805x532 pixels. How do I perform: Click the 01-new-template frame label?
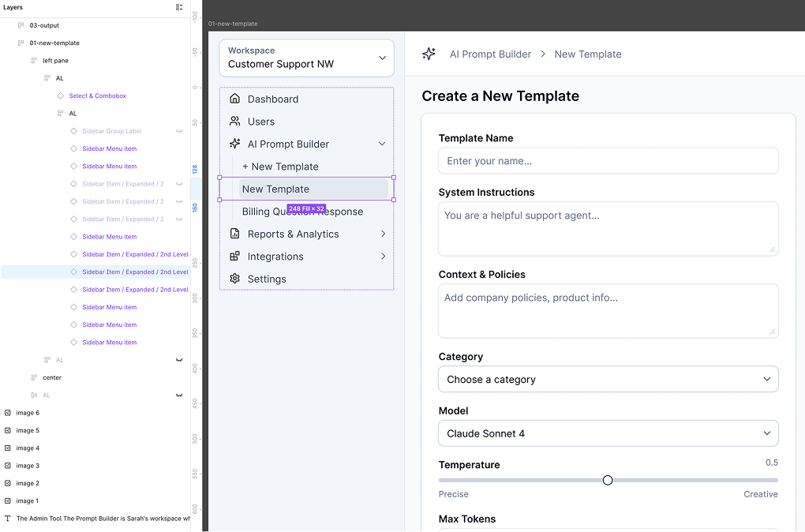click(x=233, y=24)
